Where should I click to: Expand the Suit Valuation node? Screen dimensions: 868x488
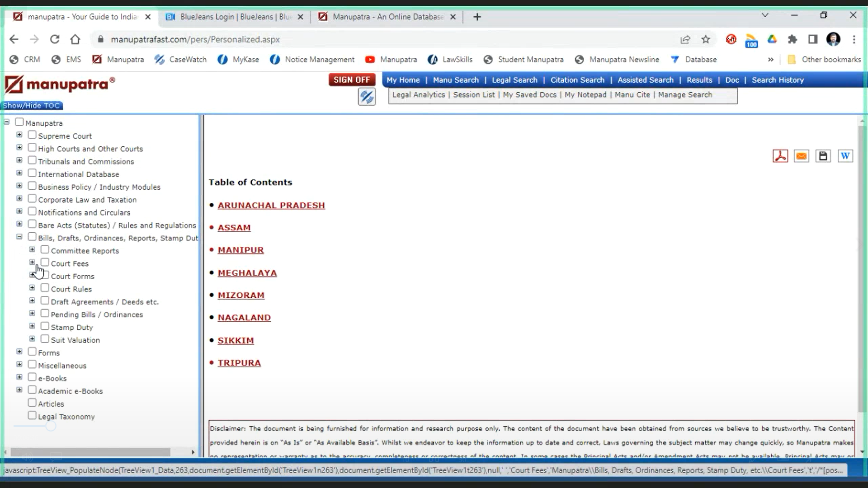click(x=32, y=338)
